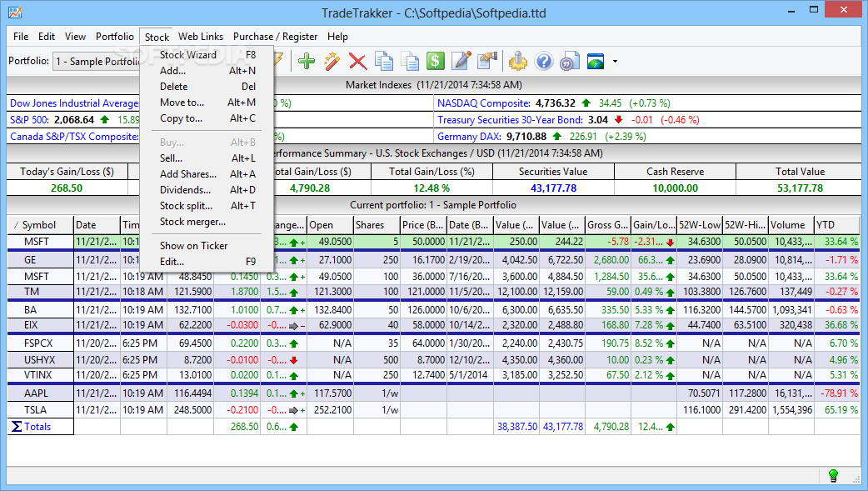The image size is (868, 491).
Task: Click the YTD column header
Action: (837, 225)
